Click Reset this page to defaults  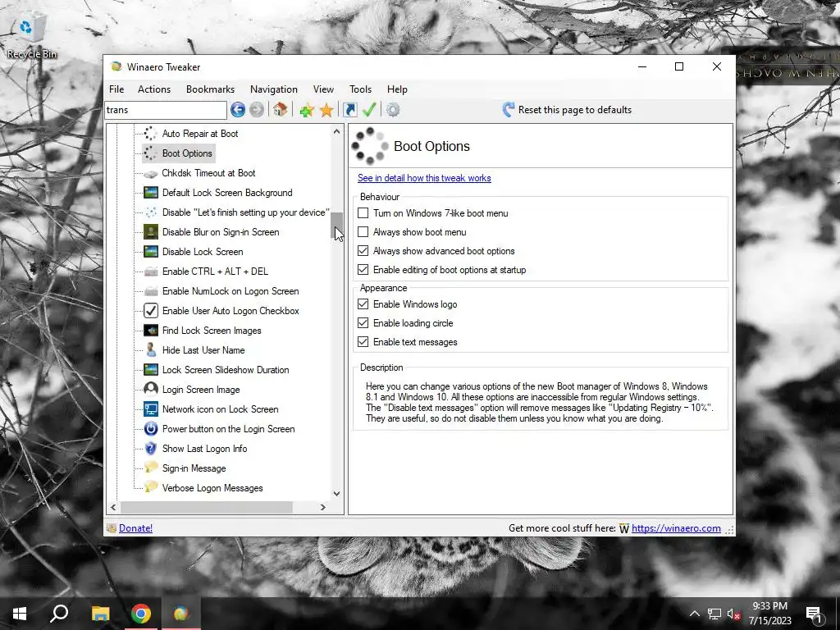[x=568, y=110]
